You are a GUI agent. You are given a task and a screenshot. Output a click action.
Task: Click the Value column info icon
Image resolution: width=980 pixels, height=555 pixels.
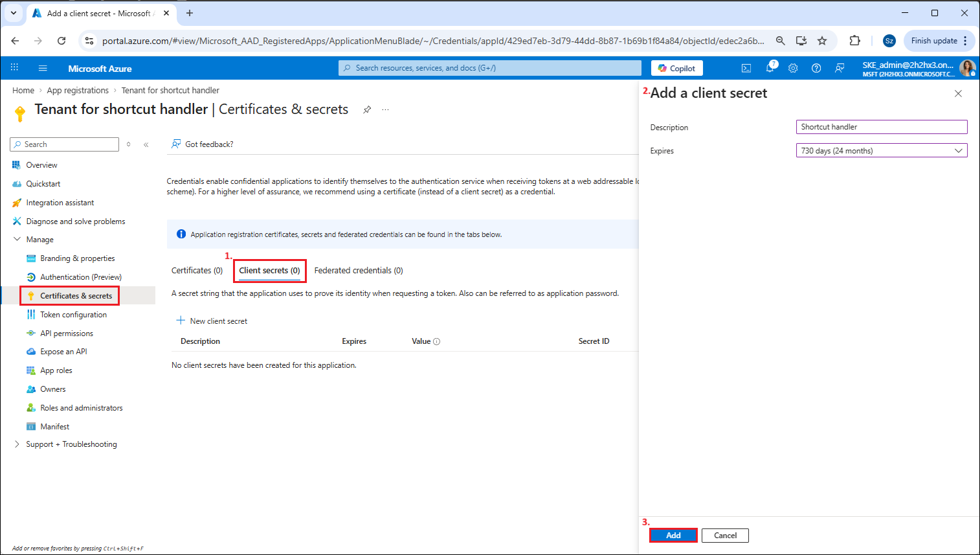tap(436, 341)
